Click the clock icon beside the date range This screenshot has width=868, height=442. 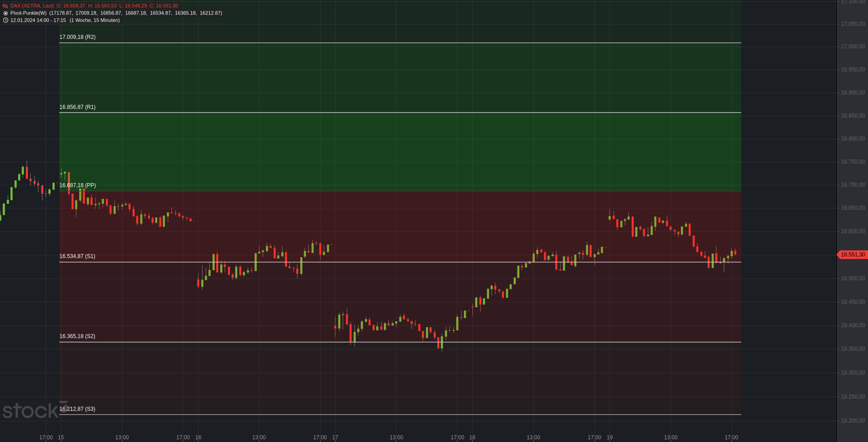tap(5, 20)
